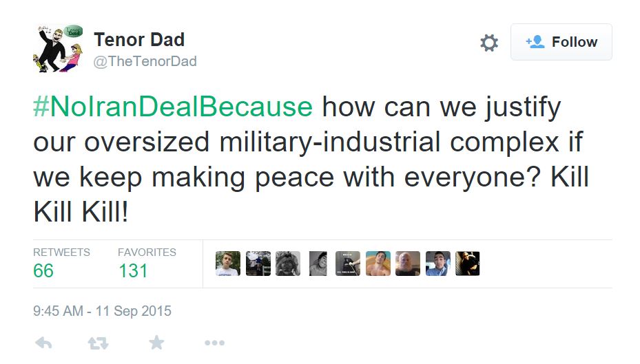Favorite the tweet with the star icon
The width and height of the screenshot is (640, 364).
156,343
